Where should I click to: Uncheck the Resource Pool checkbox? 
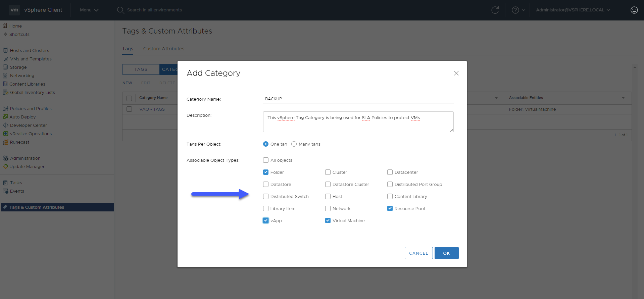[390, 208]
